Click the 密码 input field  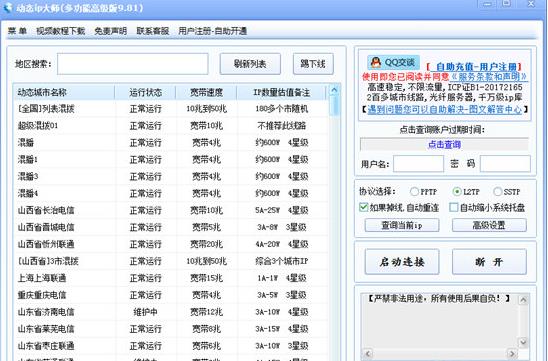click(x=505, y=164)
